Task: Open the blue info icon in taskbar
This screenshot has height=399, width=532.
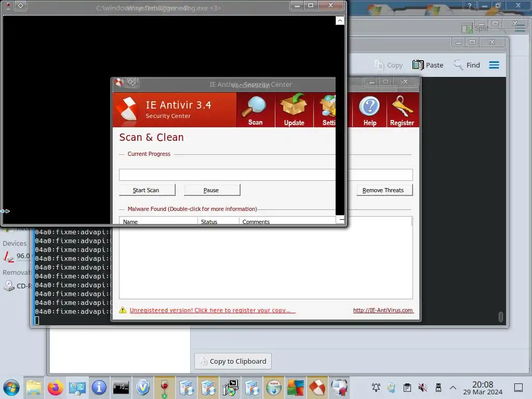Action: [x=99, y=388]
